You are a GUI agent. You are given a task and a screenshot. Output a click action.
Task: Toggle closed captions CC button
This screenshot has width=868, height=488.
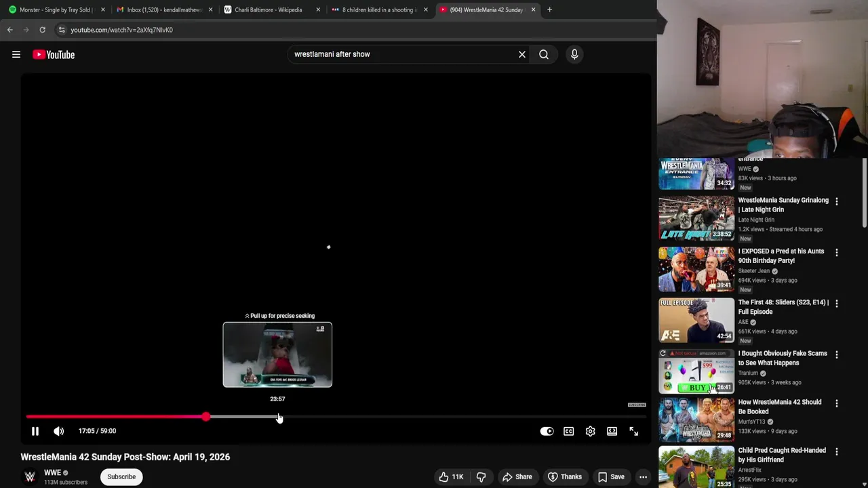click(568, 431)
